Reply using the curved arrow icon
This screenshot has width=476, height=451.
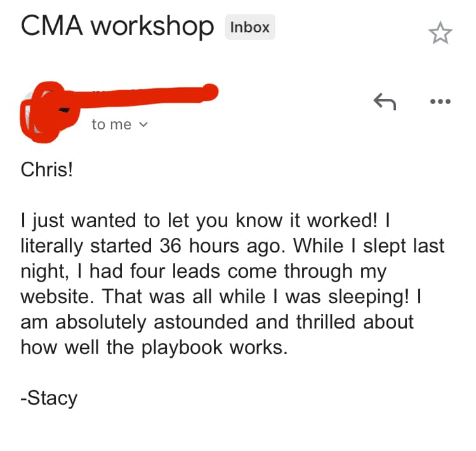(384, 101)
